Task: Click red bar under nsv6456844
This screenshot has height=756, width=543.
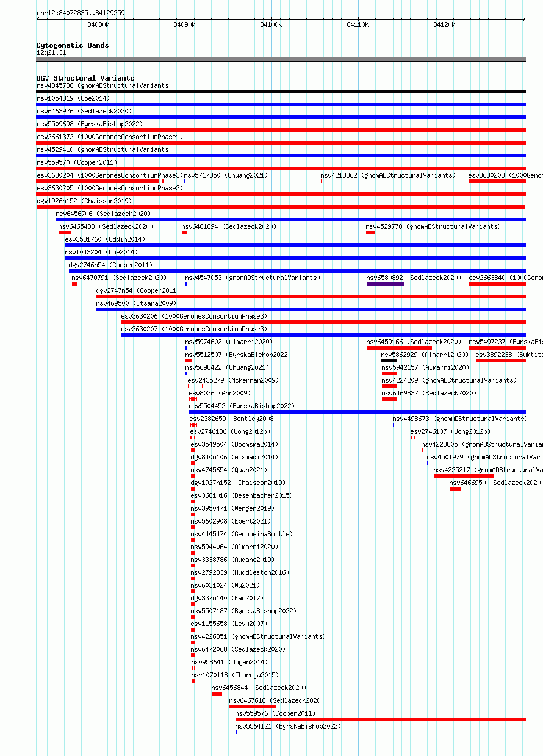Action: point(217,694)
